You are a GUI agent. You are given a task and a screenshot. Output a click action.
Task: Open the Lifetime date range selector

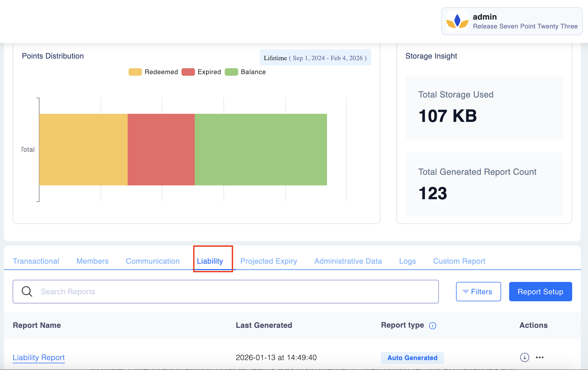315,58
